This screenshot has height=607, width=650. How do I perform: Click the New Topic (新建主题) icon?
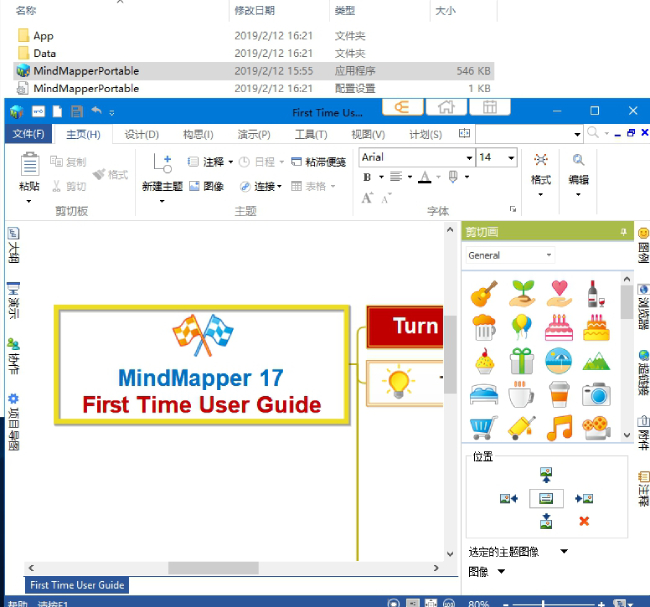coord(162,163)
